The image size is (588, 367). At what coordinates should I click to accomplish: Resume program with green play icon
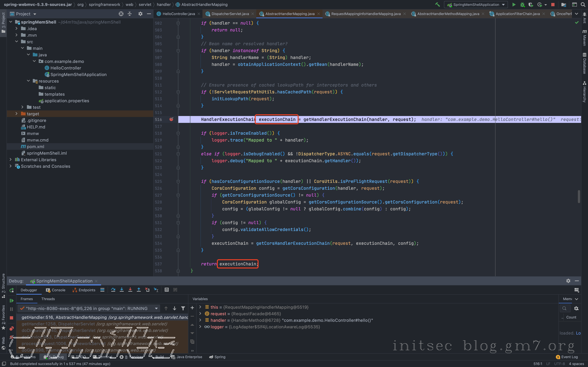[11, 300]
